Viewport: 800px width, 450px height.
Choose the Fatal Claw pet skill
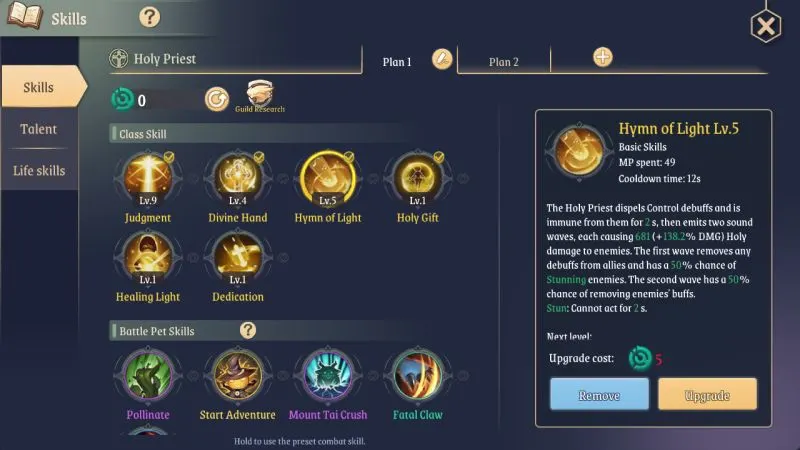click(417, 375)
